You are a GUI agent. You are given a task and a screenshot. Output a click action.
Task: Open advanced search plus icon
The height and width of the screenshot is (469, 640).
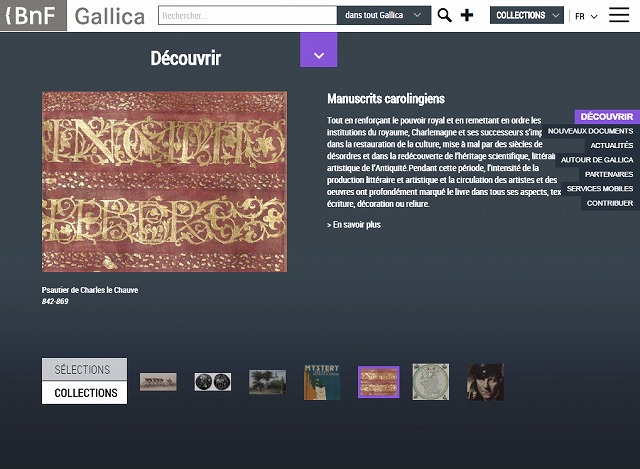pyautogui.click(x=467, y=16)
